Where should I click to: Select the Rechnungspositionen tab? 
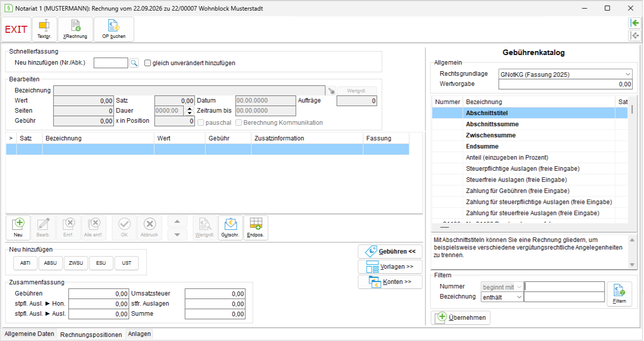point(91,334)
